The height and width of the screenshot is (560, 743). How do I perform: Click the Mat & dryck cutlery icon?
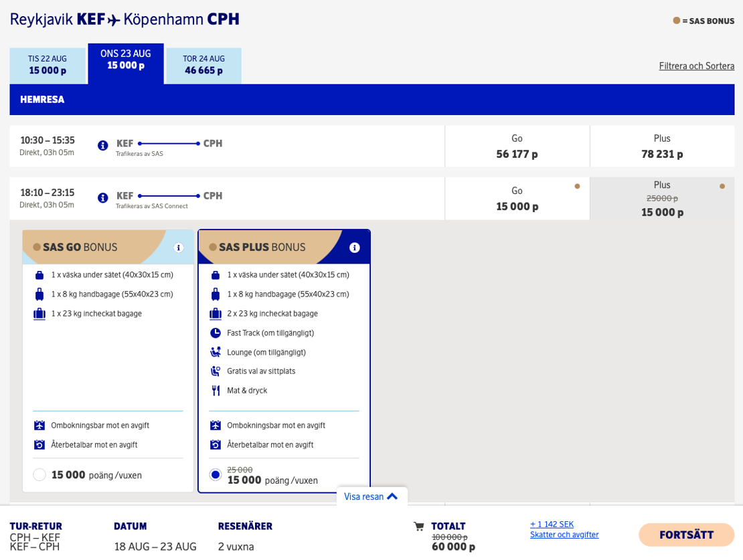coord(216,390)
